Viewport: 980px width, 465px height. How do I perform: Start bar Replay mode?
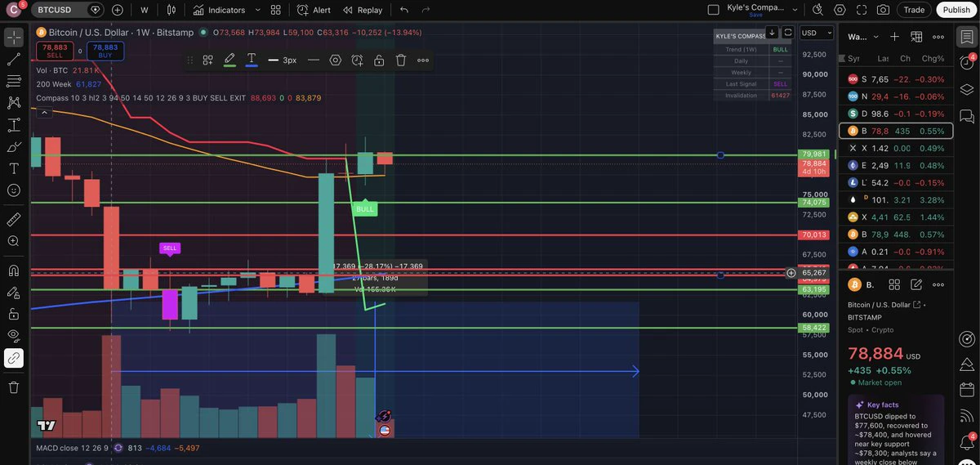coord(363,10)
